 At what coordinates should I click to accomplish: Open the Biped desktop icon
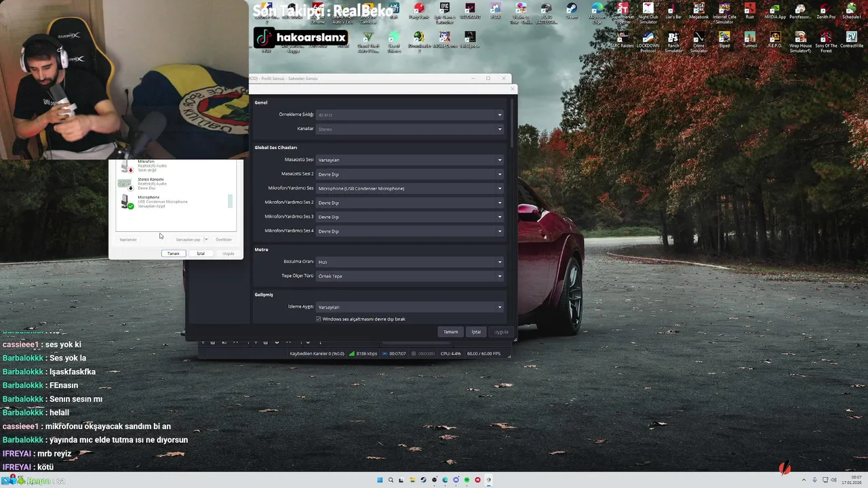tap(724, 41)
